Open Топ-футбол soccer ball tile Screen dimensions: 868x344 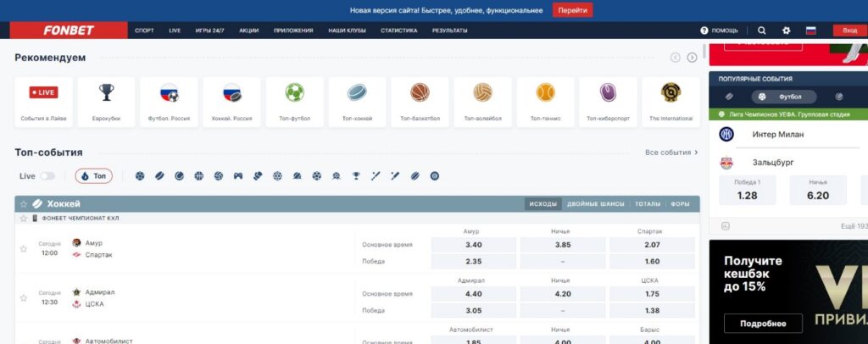pos(294,103)
